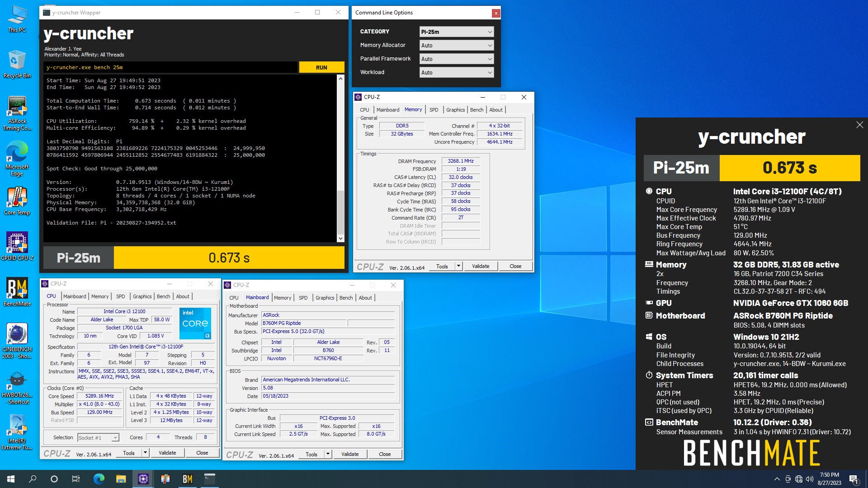Open the Recycle Bin desktop icon
The image size is (868, 488).
point(17,64)
